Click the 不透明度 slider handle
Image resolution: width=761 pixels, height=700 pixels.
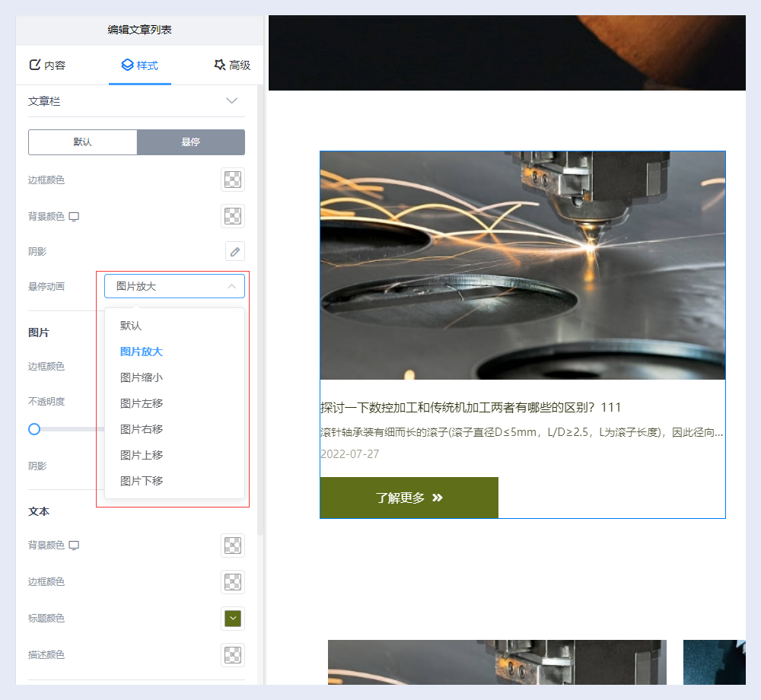[x=34, y=429]
